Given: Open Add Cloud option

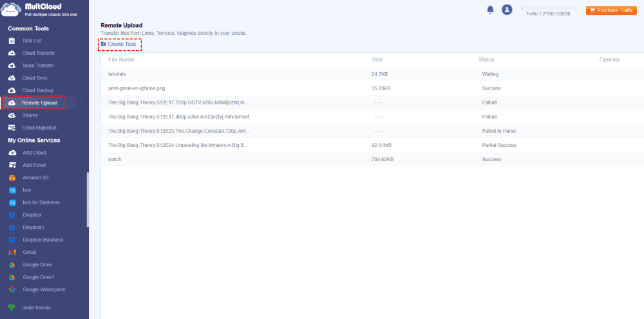Looking at the screenshot, I should 34,153.
